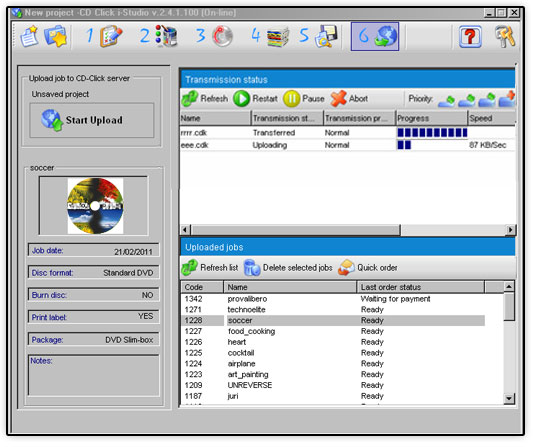Click Start Upload button
This screenshot has width=533, height=447.
pyautogui.click(x=92, y=121)
